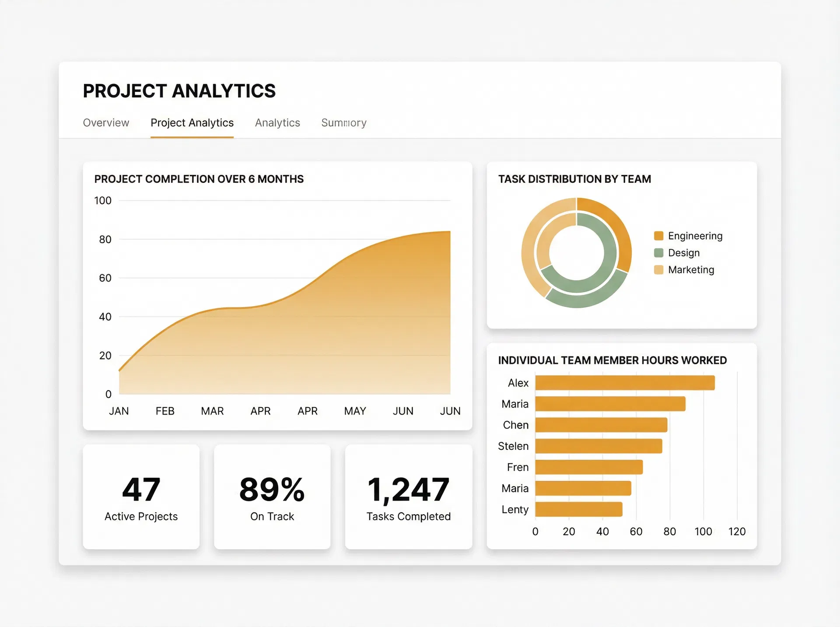Image resolution: width=840 pixels, height=627 pixels.
Task: Open the Analytics tab
Action: [277, 123]
